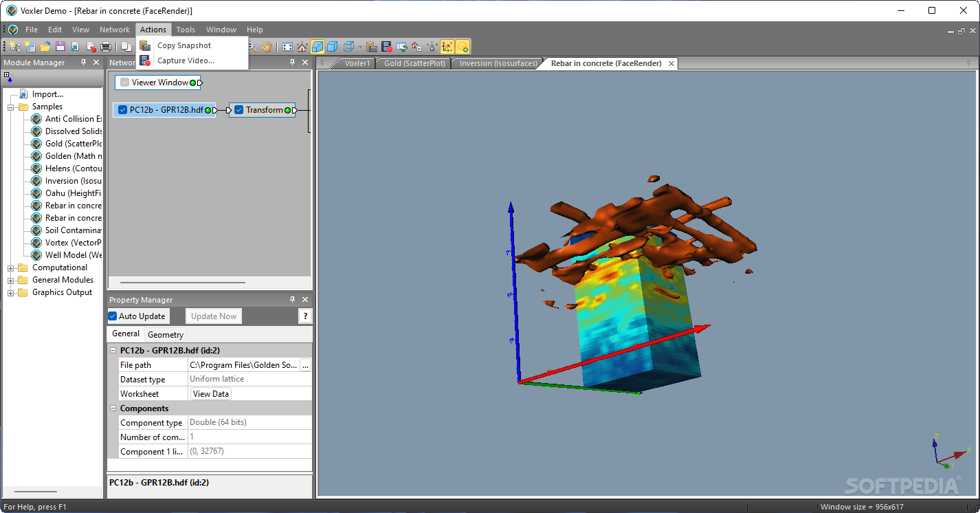Close the Property Manager panel

click(305, 300)
